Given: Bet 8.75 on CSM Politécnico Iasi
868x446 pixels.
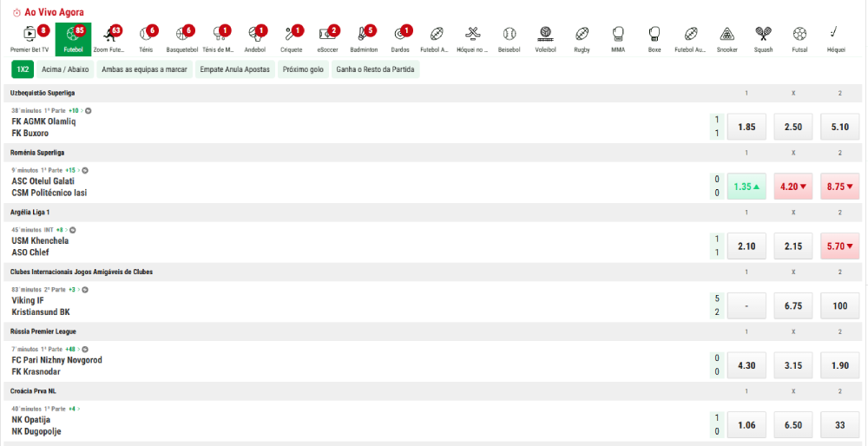Looking at the screenshot, I should click(839, 187).
